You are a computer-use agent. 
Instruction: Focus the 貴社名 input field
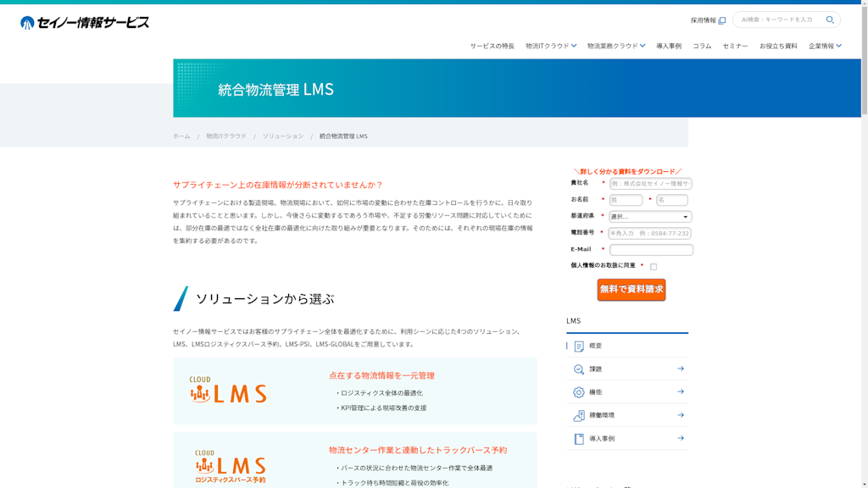coord(650,184)
